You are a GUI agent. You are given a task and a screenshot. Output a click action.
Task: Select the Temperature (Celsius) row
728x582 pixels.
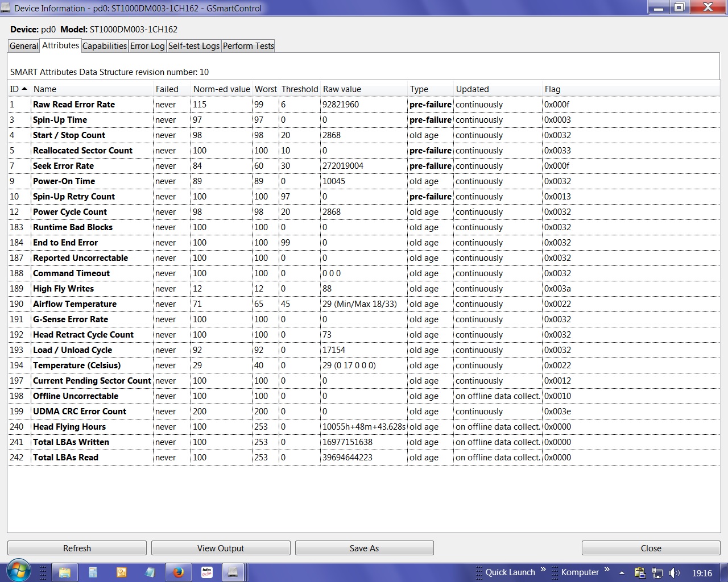tap(364, 365)
